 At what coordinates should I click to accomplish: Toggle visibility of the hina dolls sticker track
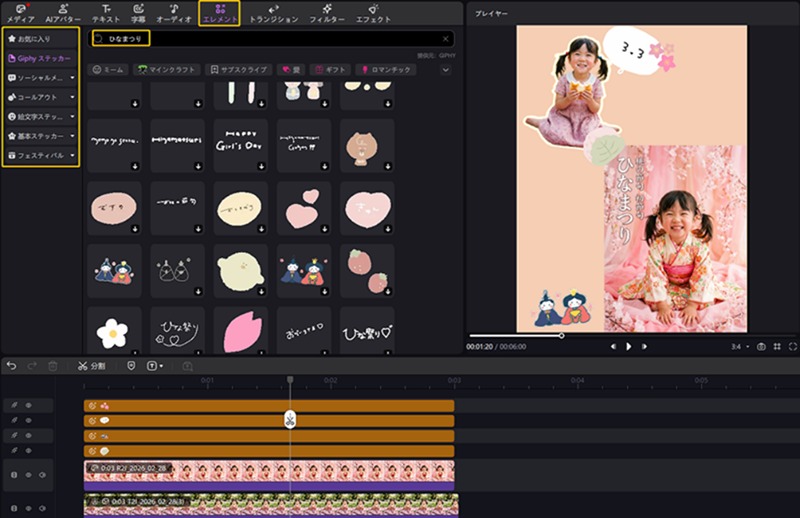29,435
